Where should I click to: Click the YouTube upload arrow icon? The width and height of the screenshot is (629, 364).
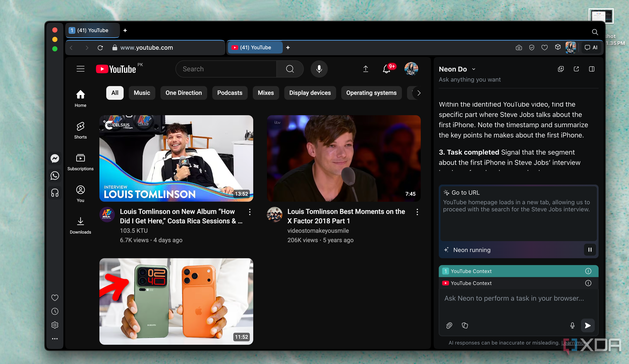tap(365, 69)
